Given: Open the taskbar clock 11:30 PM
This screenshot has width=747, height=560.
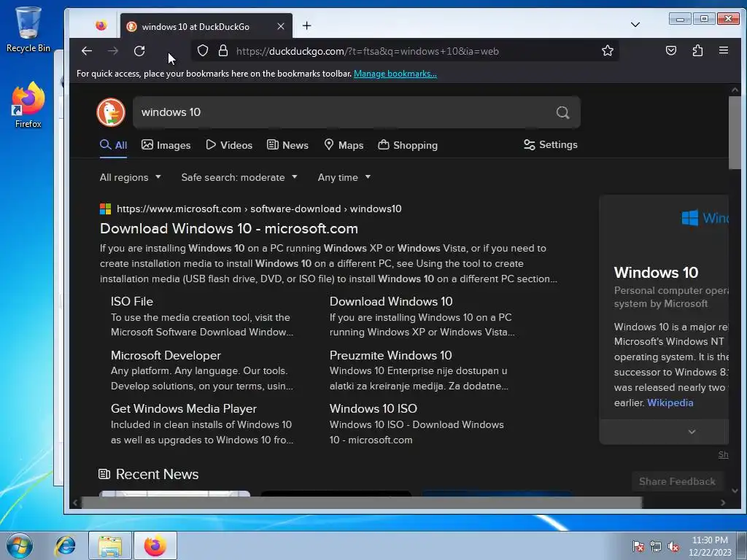Looking at the screenshot, I should point(710,546).
